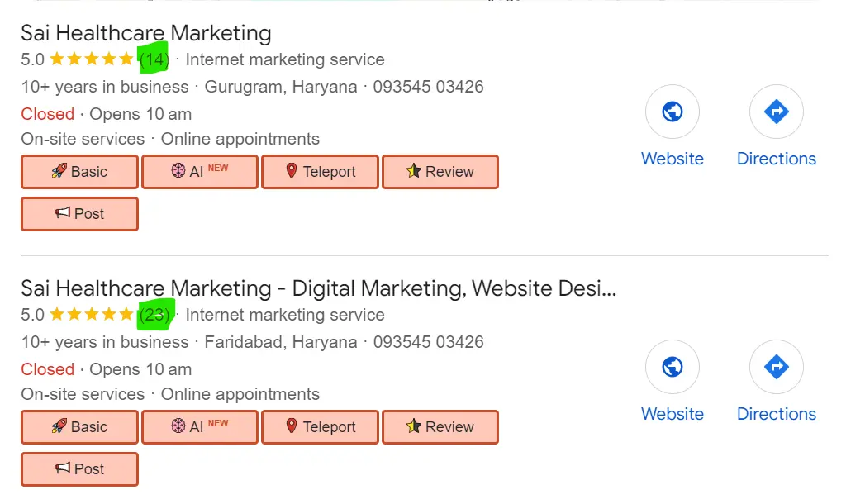The height and width of the screenshot is (504, 846).
Task: Click Closed status in Faridabad listing
Action: pos(47,369)
